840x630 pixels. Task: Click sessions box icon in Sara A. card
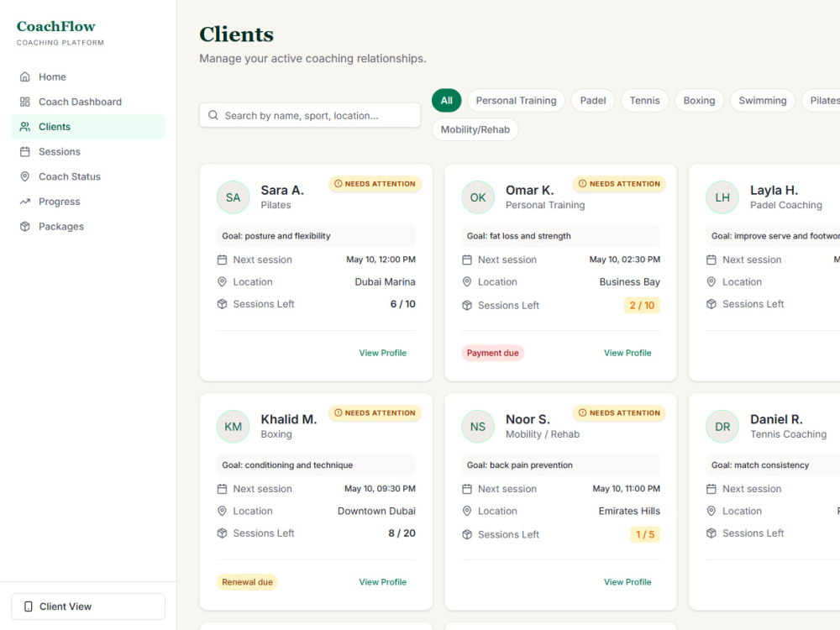click(222, 304)
